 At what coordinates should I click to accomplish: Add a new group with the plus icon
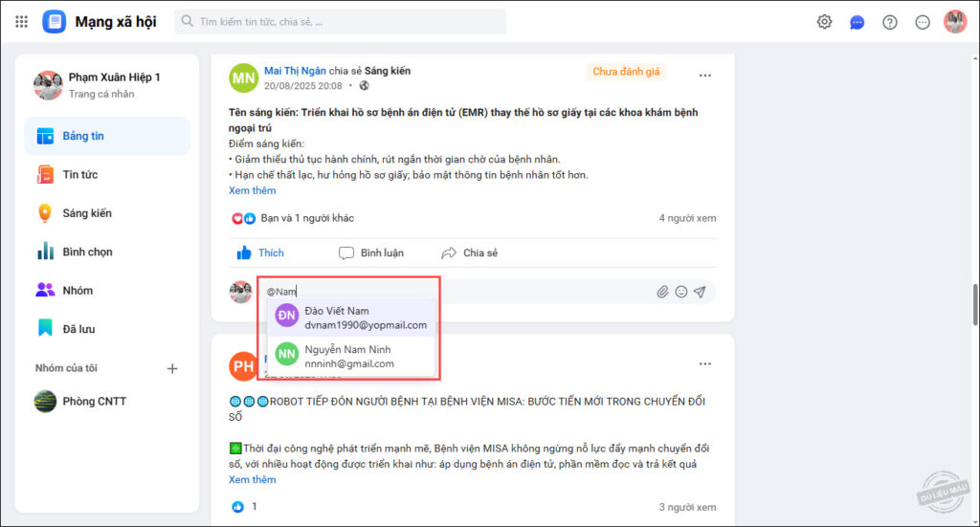(x=172, y=368)
